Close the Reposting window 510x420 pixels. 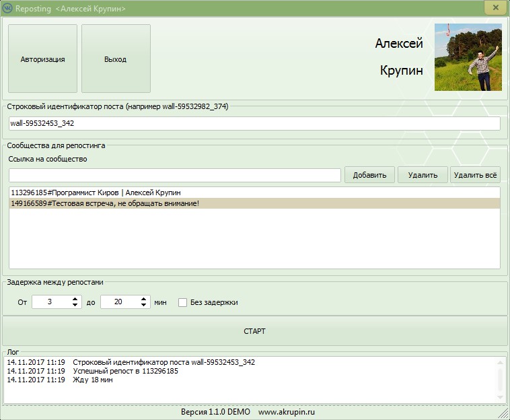tap(495, 7)
